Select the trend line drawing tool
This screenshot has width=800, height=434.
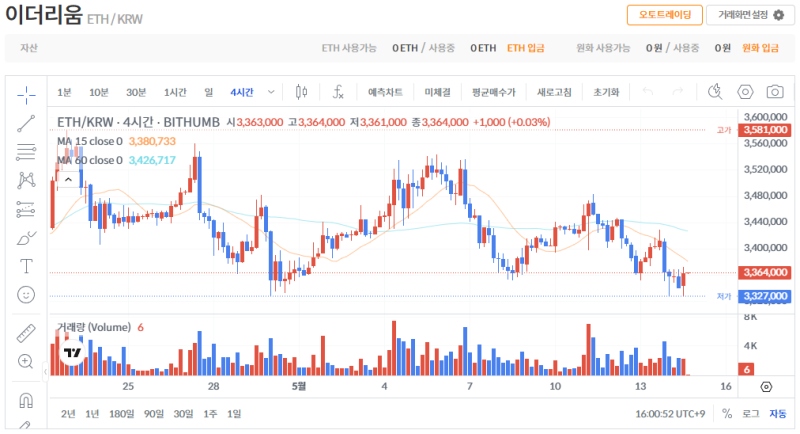click(x=26, y=123)
